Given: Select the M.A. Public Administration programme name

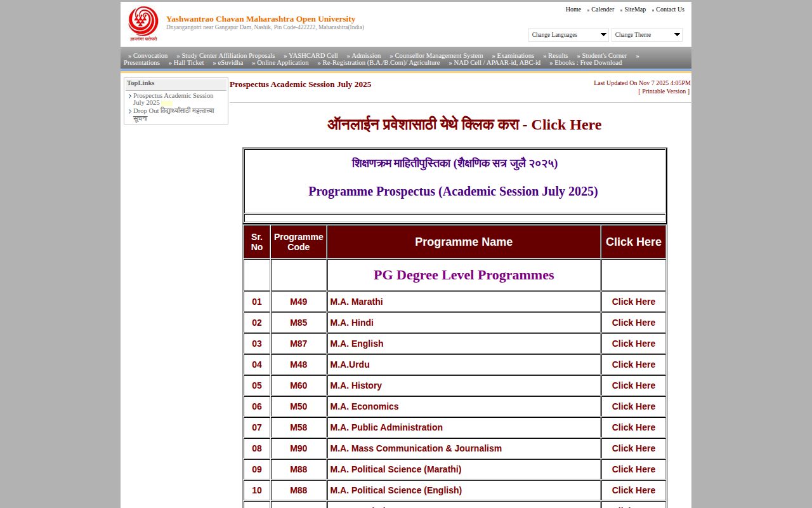Looking at the screenshot, I should click(386, 427).
